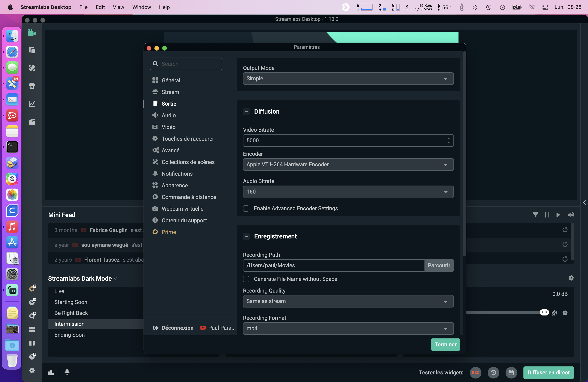
Task: Mute Mini Feed alerts with speaker icon
Action: coord(571,215)
